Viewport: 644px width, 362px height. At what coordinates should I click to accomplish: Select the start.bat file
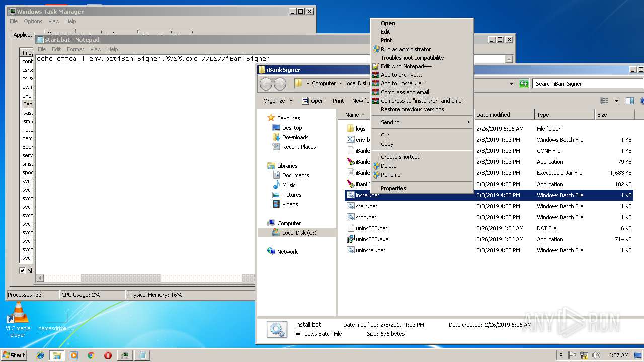pos(366,206)
